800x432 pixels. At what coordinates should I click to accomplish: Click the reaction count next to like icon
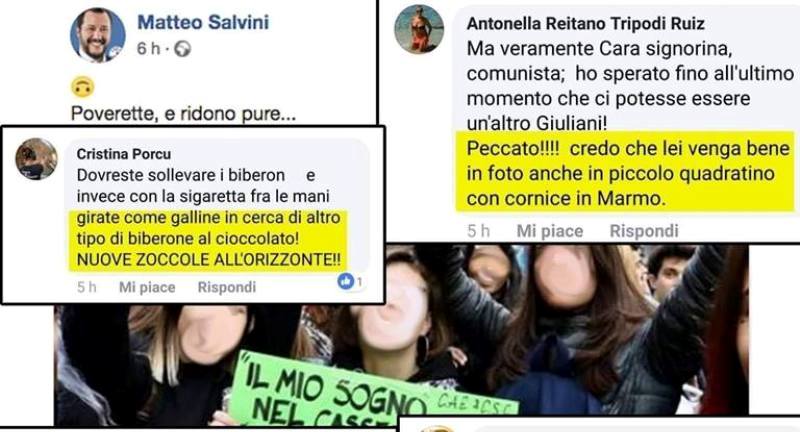(x=359, y=281)
